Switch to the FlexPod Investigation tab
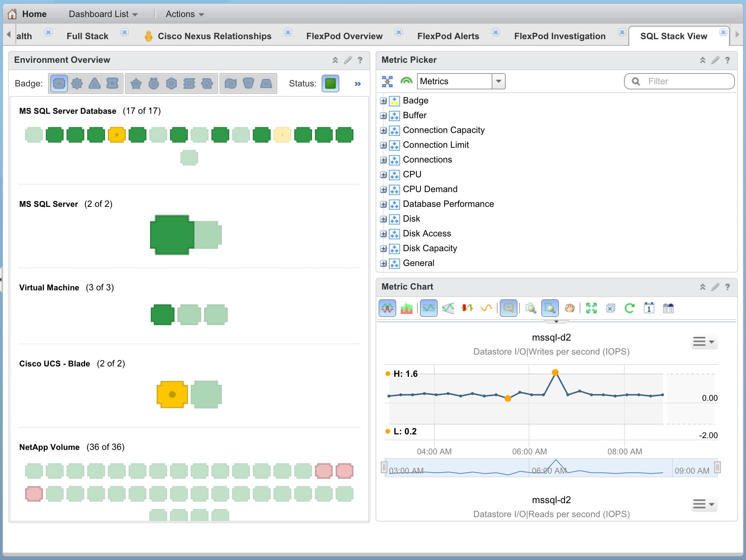This screenshot has height=560, width=746. pyautogui.click(x=560, y=36)
